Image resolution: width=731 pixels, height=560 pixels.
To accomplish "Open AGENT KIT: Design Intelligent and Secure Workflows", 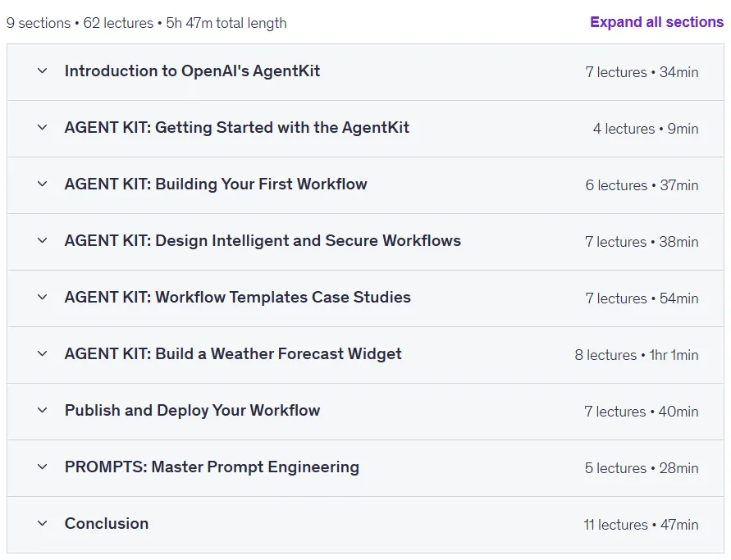I will pos(263,240).
